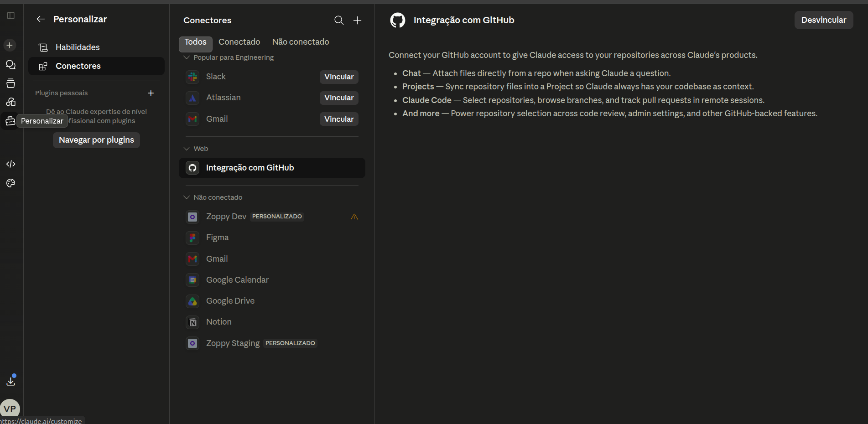
Task: Start a new chat with the rail plus icon
Action: point(10,45)
